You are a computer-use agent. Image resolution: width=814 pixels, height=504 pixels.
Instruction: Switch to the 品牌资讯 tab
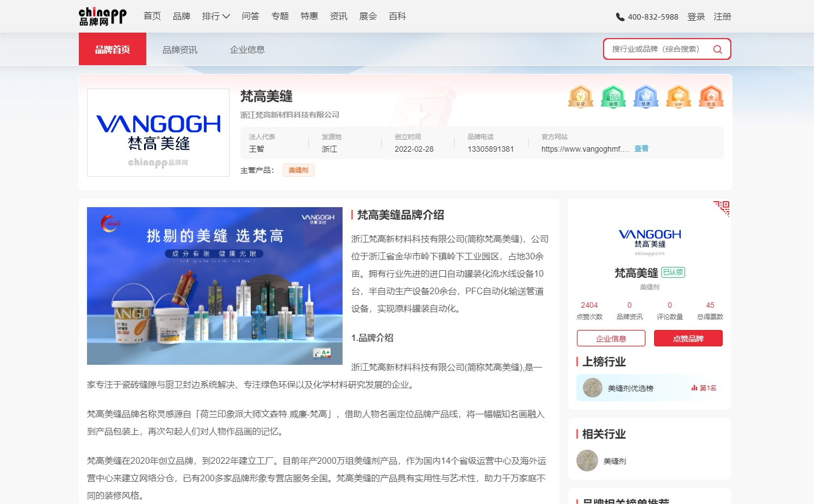pyautogui.click(x=180, y=49)
